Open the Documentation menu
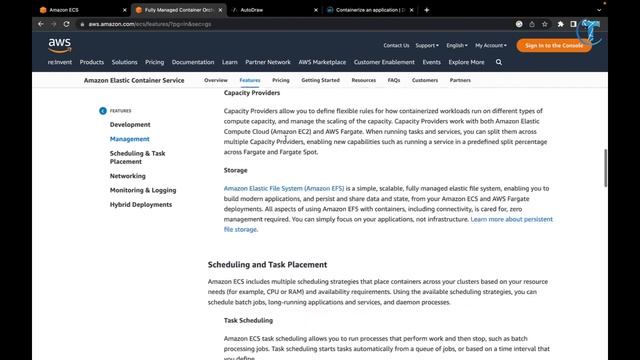This screenshot has height=360, width=640. tap(193, 62)
